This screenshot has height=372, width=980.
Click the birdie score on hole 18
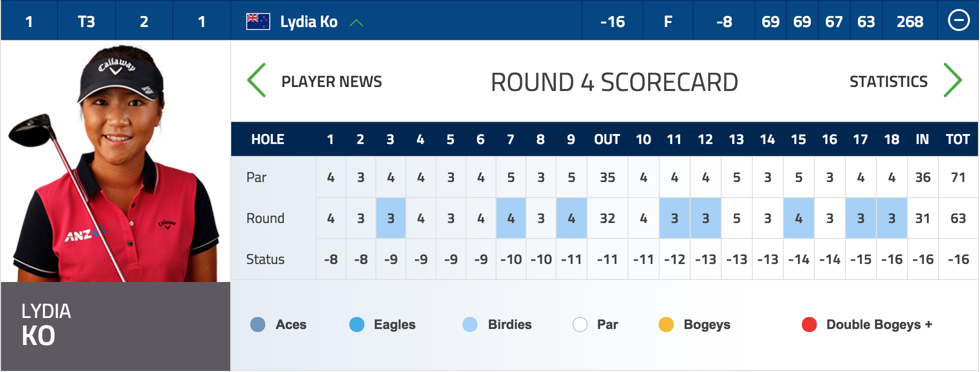[x=892, y=218]
